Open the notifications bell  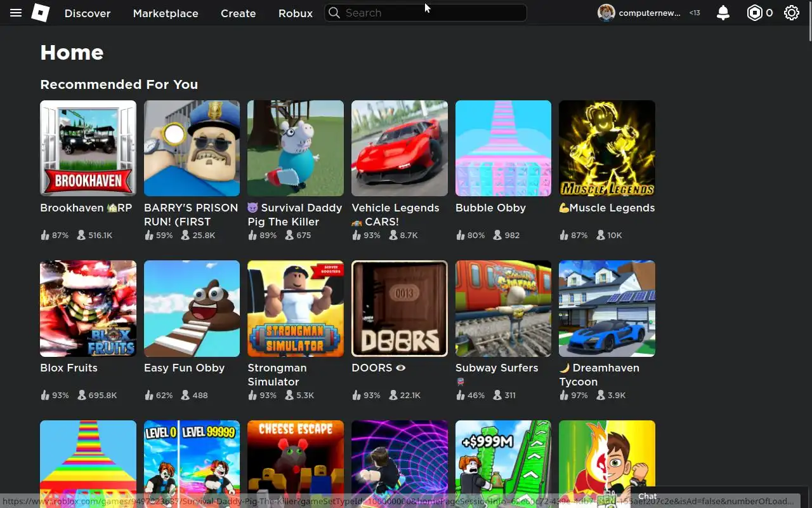coord(723,13)
